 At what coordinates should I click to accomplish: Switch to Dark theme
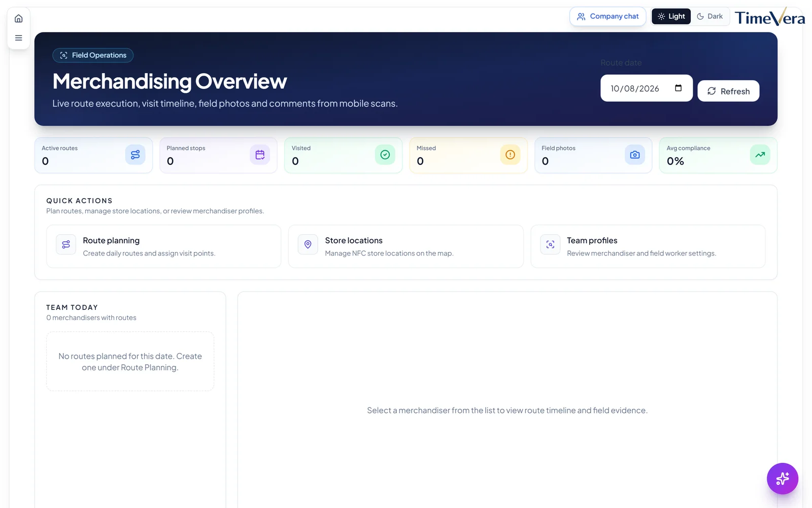coord(709,16)
